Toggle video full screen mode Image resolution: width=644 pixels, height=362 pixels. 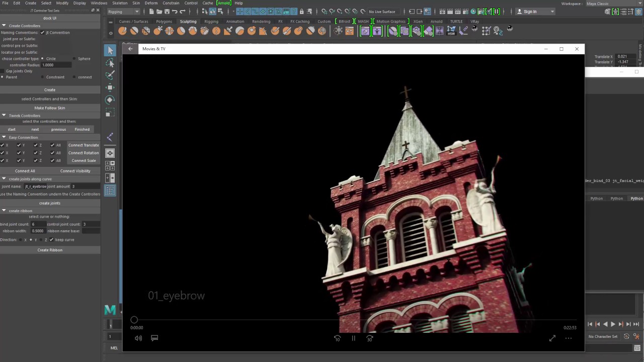552,338
